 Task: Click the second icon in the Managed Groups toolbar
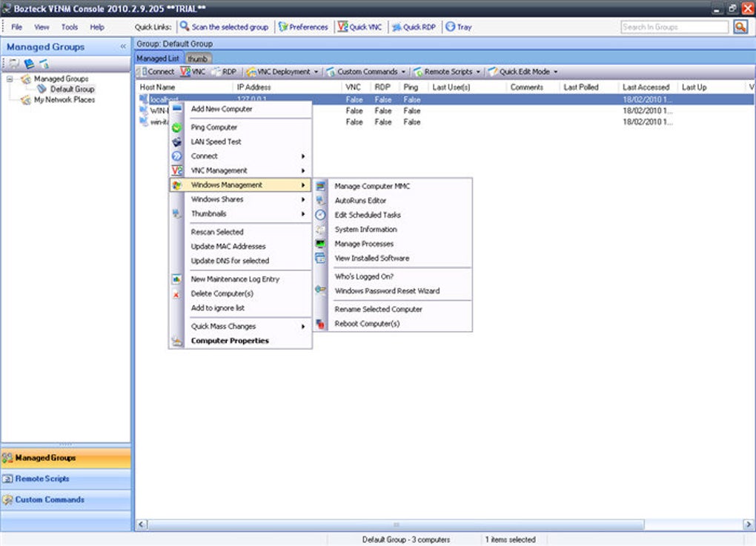pos(29,63)
